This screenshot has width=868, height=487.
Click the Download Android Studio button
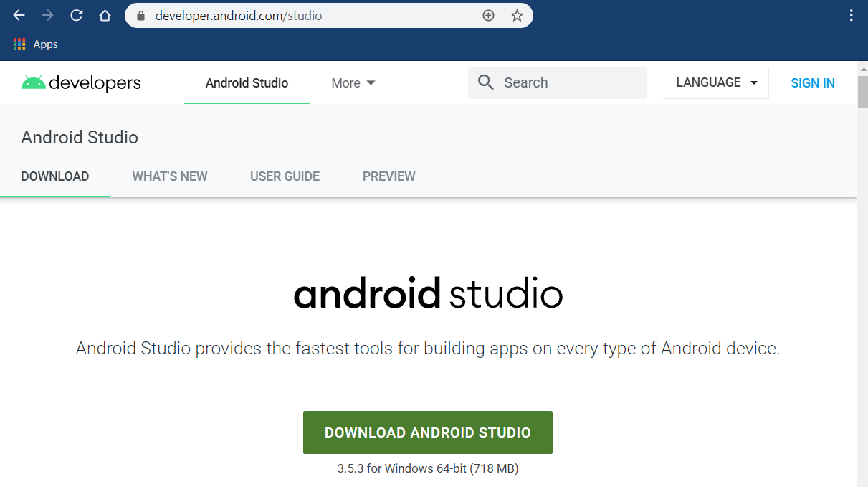[428, 432]
